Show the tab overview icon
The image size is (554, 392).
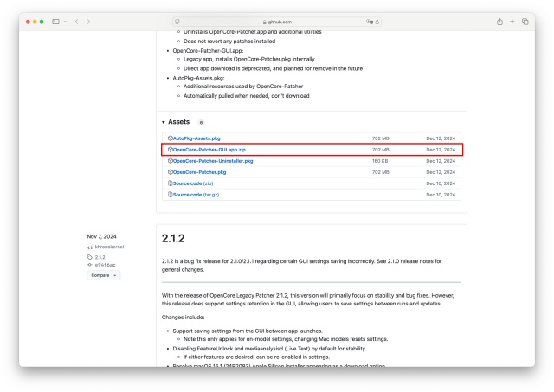tap(525, 21)
